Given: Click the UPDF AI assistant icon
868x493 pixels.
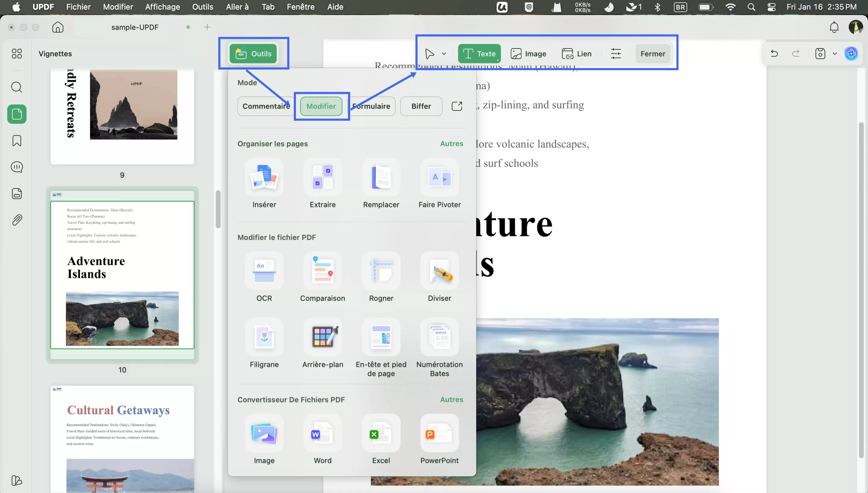Looking at the screenshot, I should click(851, 54).
